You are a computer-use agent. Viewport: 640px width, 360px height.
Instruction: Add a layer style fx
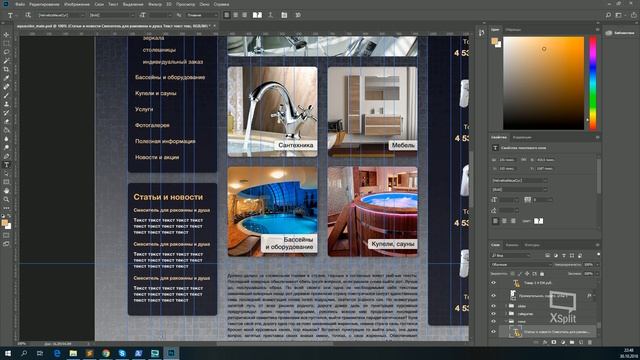545,342
